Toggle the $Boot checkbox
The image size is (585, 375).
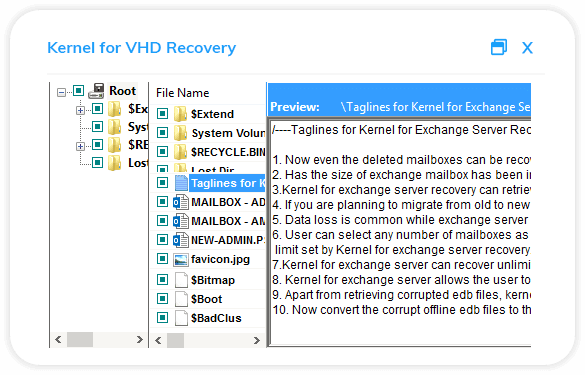click(162, 299)
